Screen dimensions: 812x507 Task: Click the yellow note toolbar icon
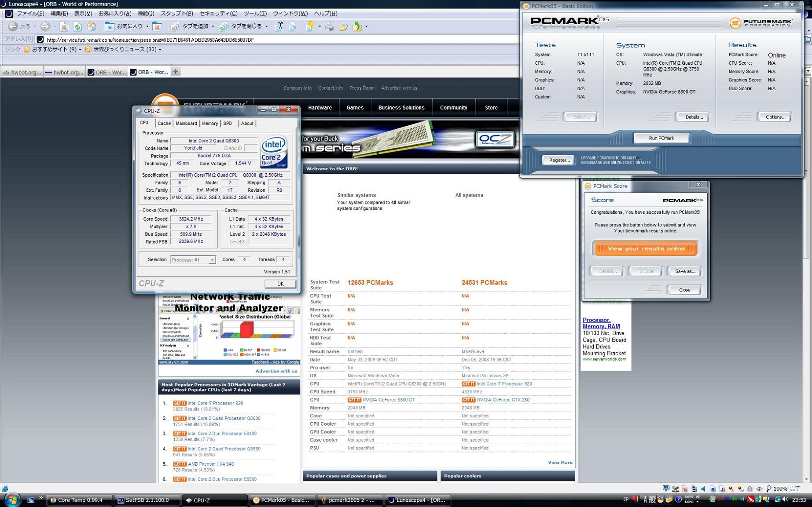point(309,26)
